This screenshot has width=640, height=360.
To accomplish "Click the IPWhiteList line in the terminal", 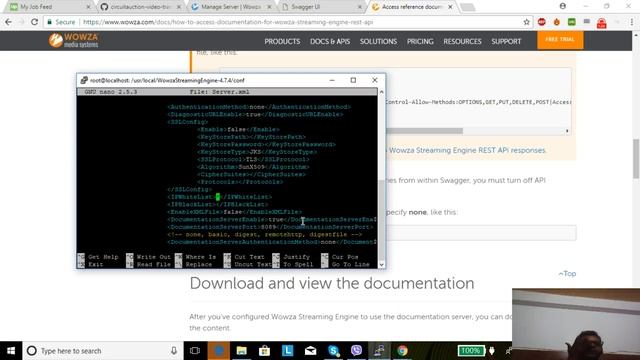I will point(220,197).
